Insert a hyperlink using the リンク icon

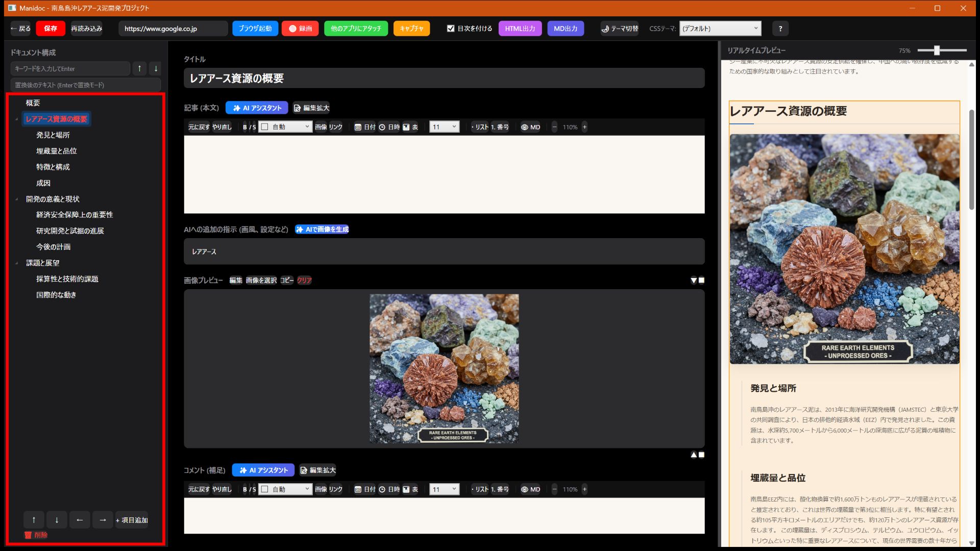336,127
